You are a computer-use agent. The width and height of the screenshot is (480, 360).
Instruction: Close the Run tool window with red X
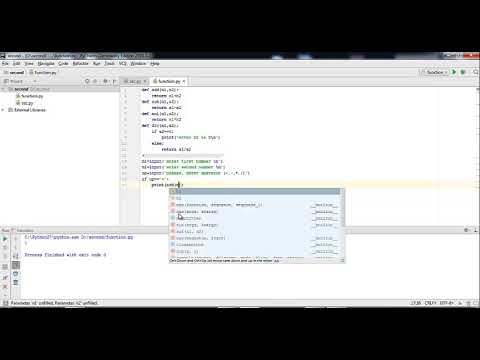click(5, 286)
